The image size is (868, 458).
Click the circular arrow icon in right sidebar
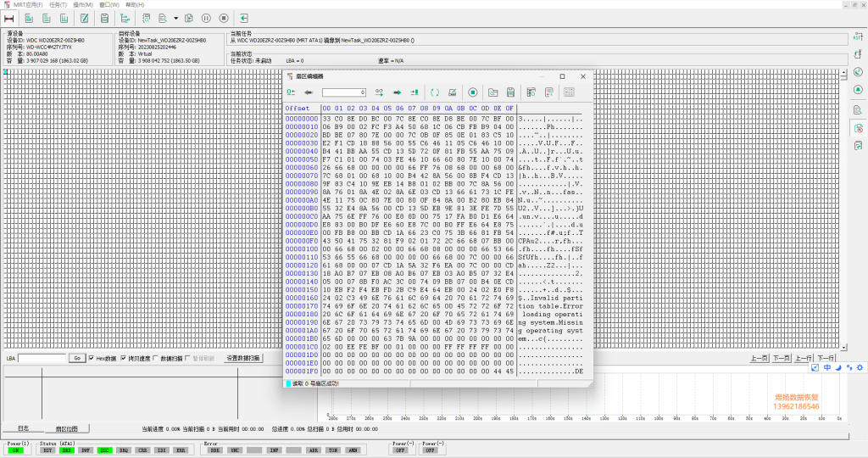858,90
